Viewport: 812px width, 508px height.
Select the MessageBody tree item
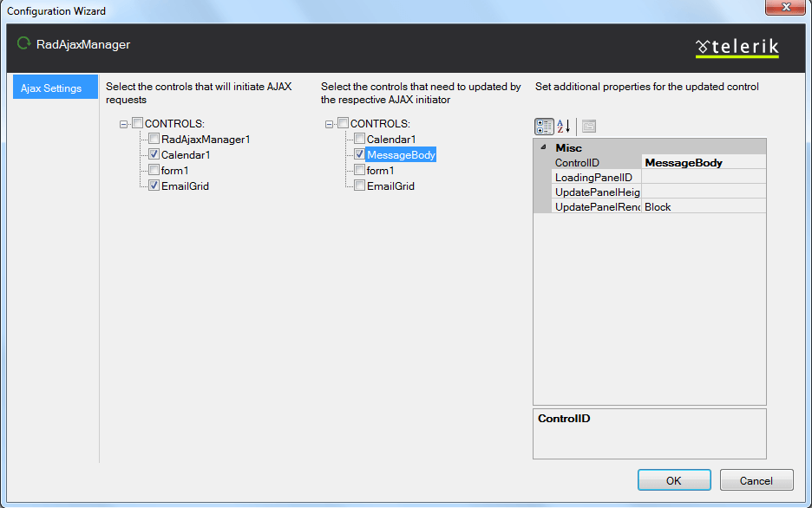[401, 154]
